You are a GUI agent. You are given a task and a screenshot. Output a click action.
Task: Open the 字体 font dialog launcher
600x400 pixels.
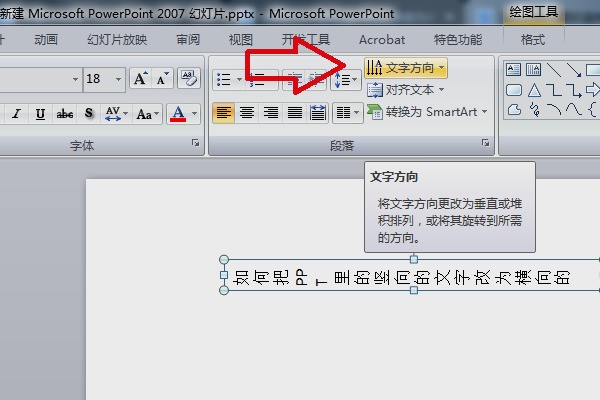click(196, 143)
